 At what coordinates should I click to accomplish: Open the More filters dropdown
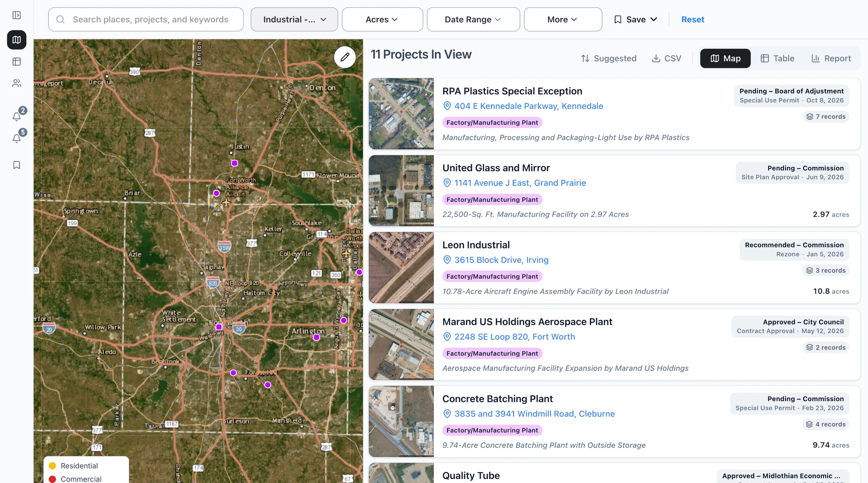(x=563, y=20)
